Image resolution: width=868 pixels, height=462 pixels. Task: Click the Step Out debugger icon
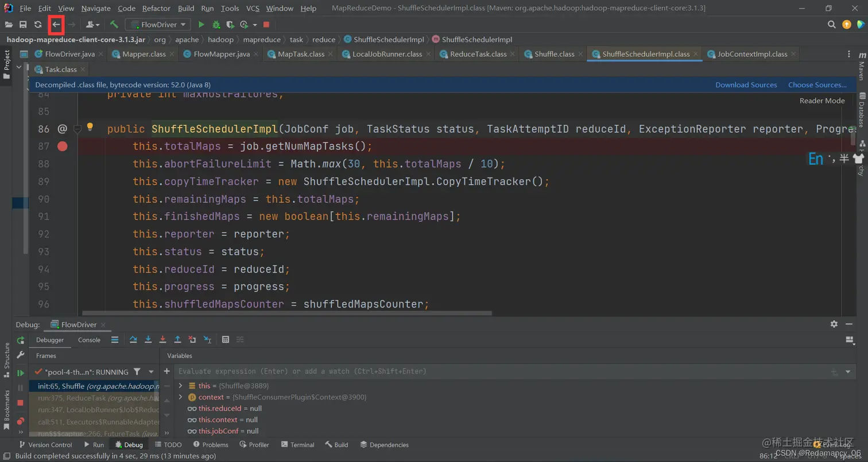click(x=178, y=340)
